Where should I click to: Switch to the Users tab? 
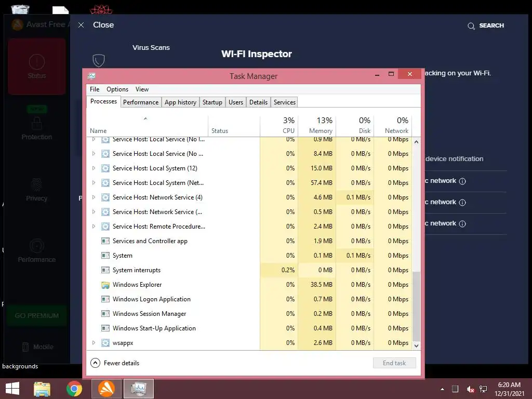click(x=236, y=102)
